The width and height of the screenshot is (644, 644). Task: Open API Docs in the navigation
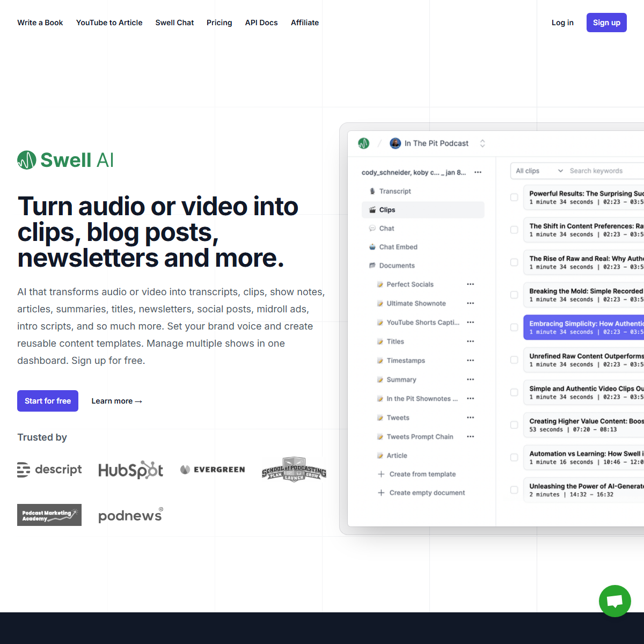tap(261, 23)
